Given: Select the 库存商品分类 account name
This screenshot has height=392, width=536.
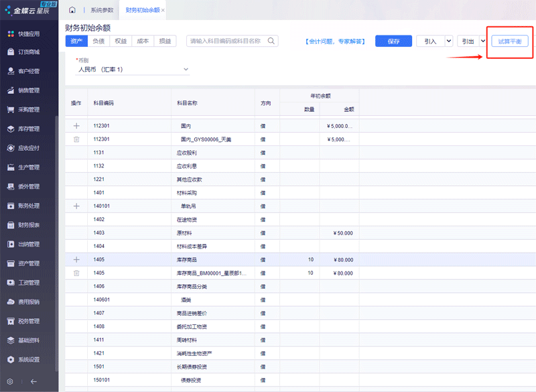Looking at the screenshot, I should (x=192, y=286).
